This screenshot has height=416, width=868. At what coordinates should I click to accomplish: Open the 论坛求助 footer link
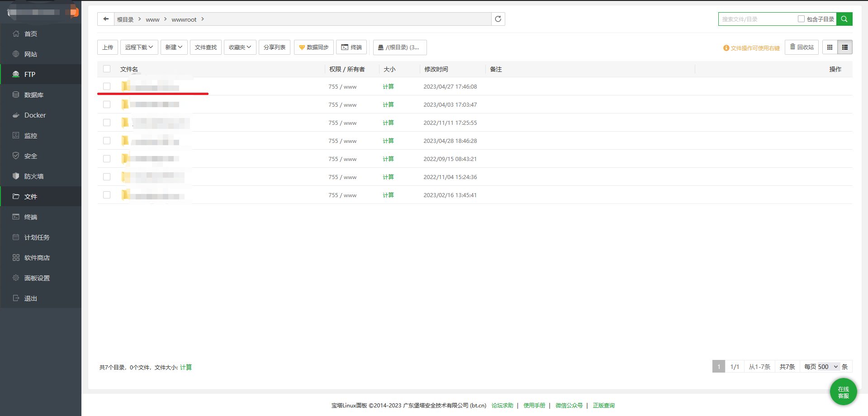[x=503, y=406]
